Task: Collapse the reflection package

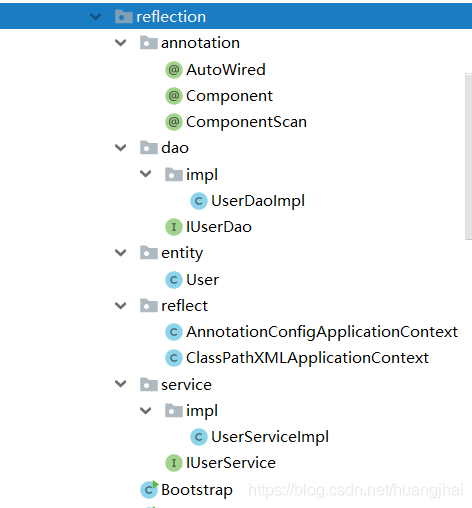Action: [96, 16]
